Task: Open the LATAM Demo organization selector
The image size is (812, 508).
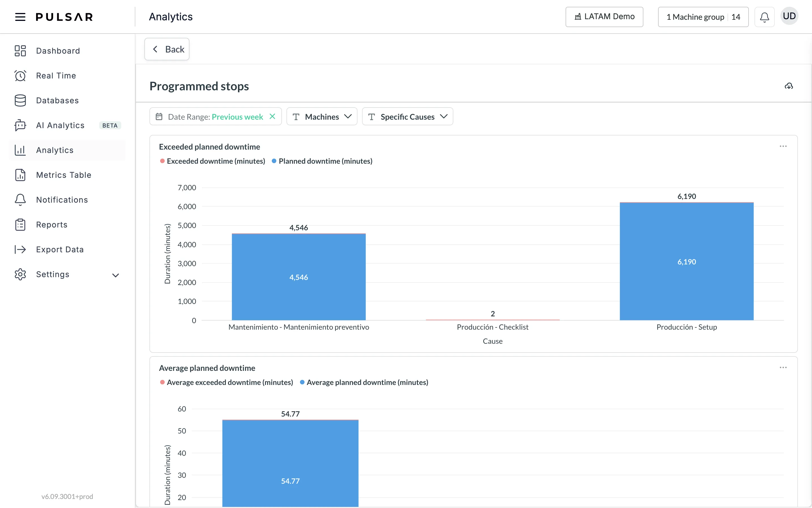Action: click(604, 17)
